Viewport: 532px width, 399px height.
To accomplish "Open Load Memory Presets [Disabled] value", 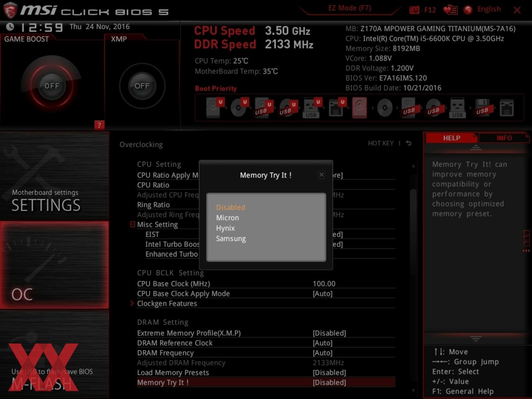I will pos(329,372).
